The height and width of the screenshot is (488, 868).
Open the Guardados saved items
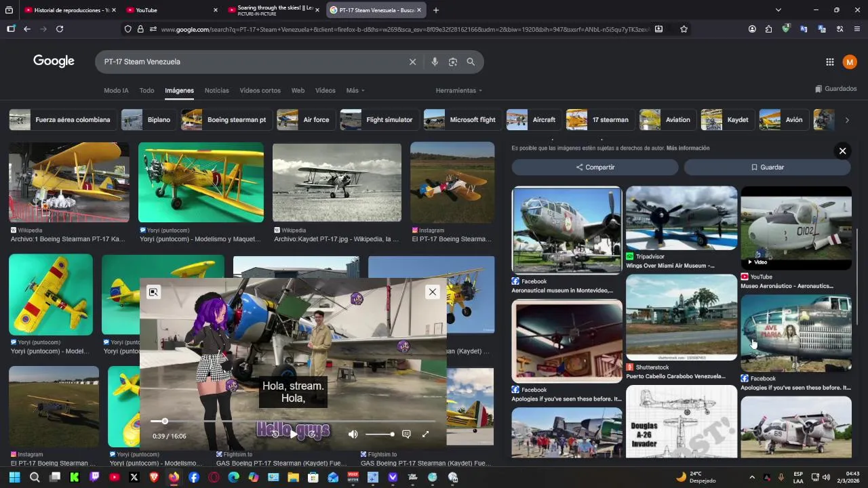pos(836,89)
